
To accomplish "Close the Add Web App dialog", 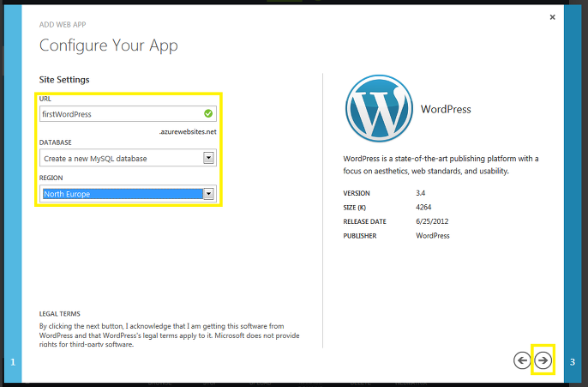I will pyautogui.click(x=552, y=17).
